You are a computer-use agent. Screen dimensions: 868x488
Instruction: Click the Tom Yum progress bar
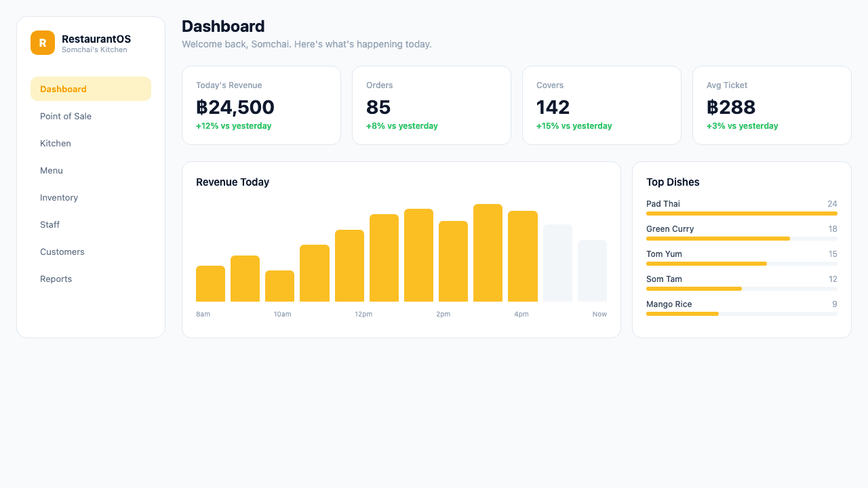pyautogui.click(x=742, y=264)
